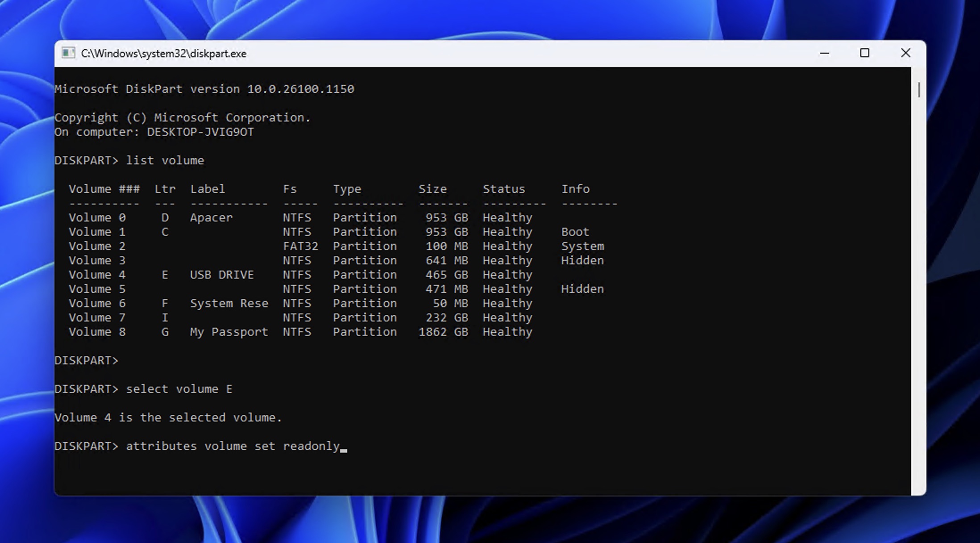Click the list volume command text
Viewport: 980px width, 543px height.
pos(164,160)
